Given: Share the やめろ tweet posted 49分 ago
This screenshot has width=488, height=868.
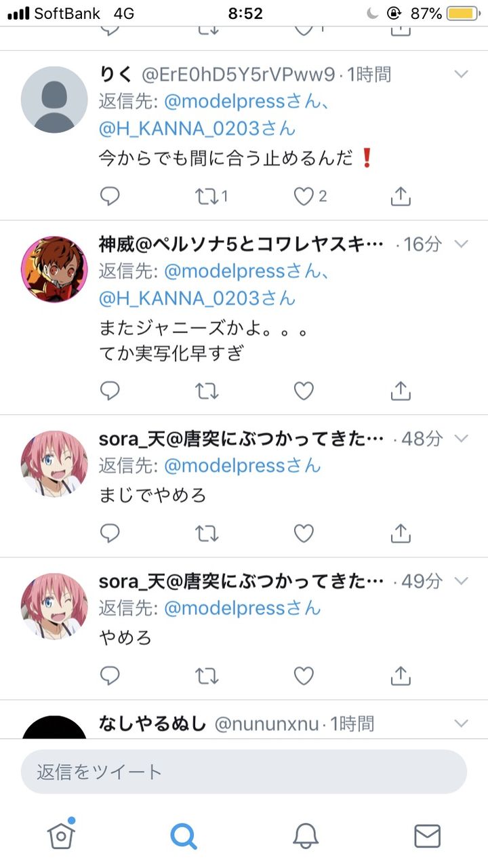Looking at the screenshot, I should [x=401, y=675].
